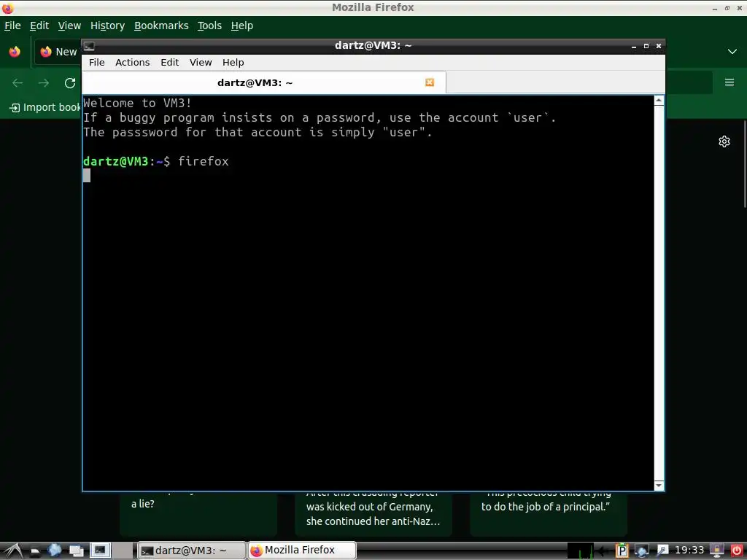Minimize the dartz@VM3 terminal window
The width and height of the screenshot is (747, 560).
634,46
